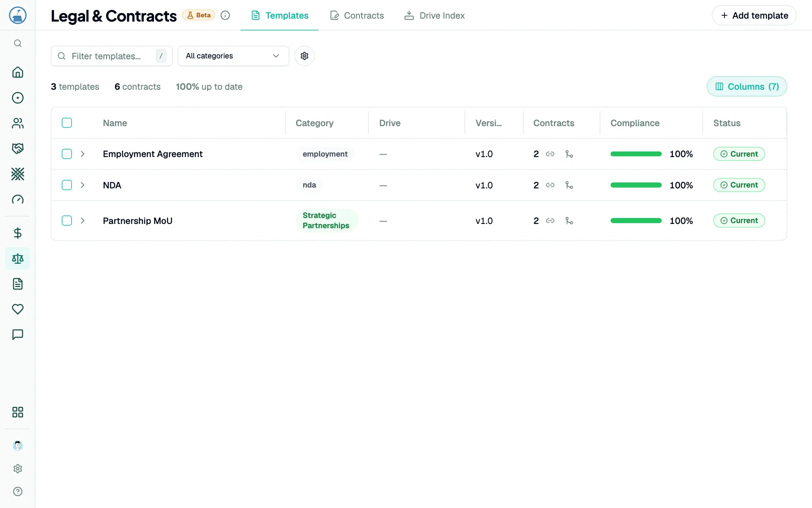This screenshot has width=812, height=508.
Task: Click the user avatar in sidebar
Action: click(17, 445)
